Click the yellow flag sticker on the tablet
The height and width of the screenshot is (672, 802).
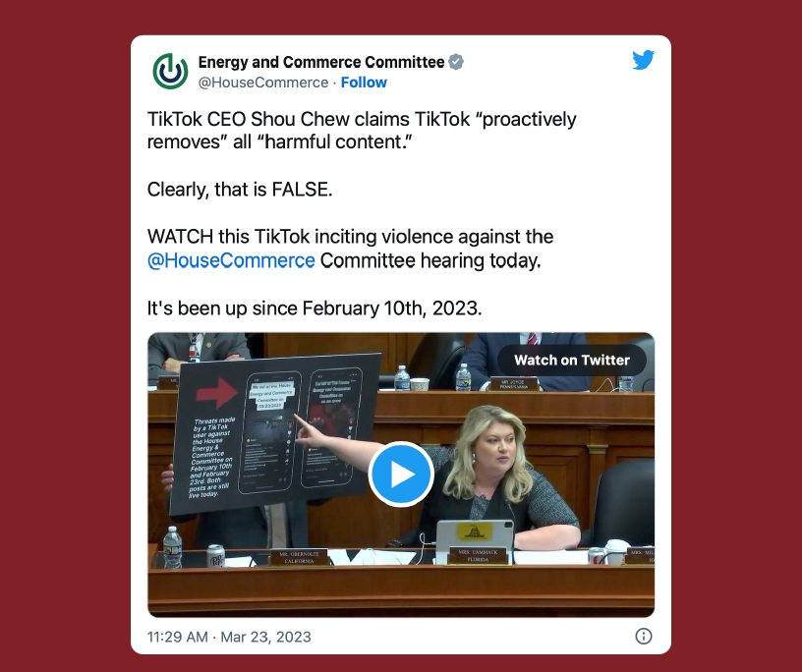tap(474, 532)
